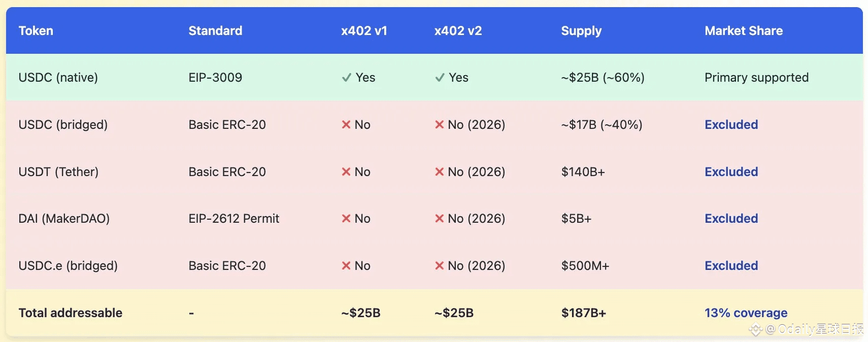Open the Excluded link in USDT (Tether) row
The height and width of the screenshot is (342, 868).
pos(731,172)
